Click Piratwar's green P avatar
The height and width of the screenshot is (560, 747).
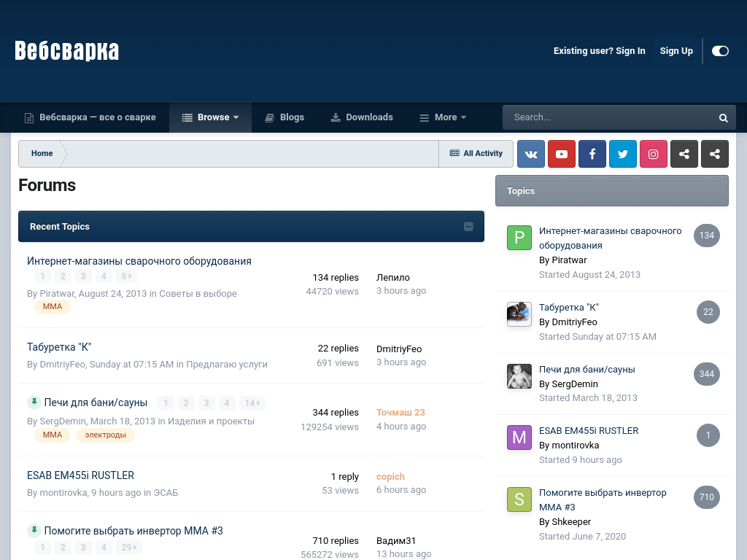(x=519, y=238)
